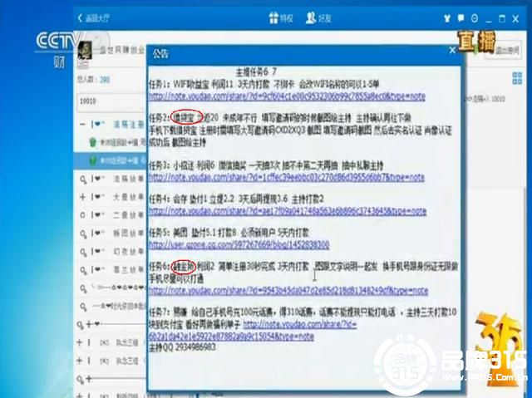Click the round settings icon in title bar
Screen dimensions: 532x398
[x=475, y=18]
